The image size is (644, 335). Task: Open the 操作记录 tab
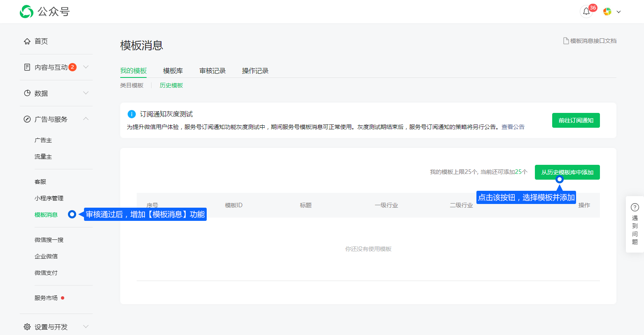click(x=255, y=71)
